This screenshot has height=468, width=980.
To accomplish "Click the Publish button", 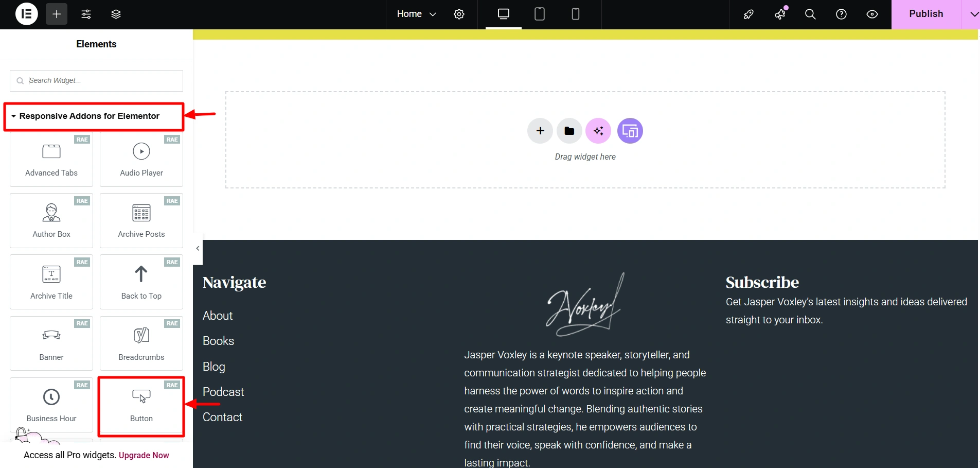I will (x=926, y=14).
